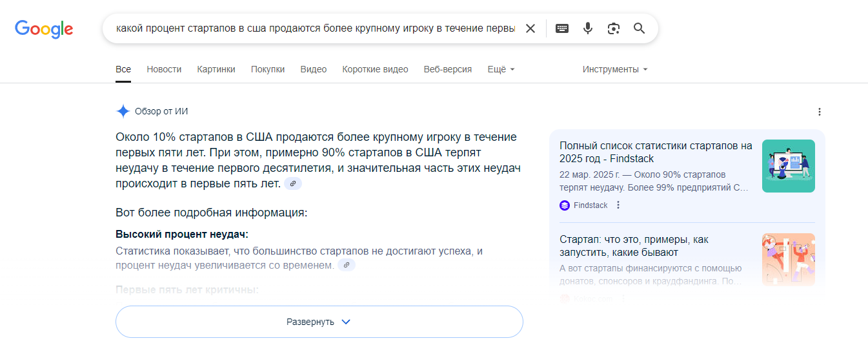Open source link chip after first paragraph
The image size is (868, 345).
pyautogui.click(x=293, y=183)
